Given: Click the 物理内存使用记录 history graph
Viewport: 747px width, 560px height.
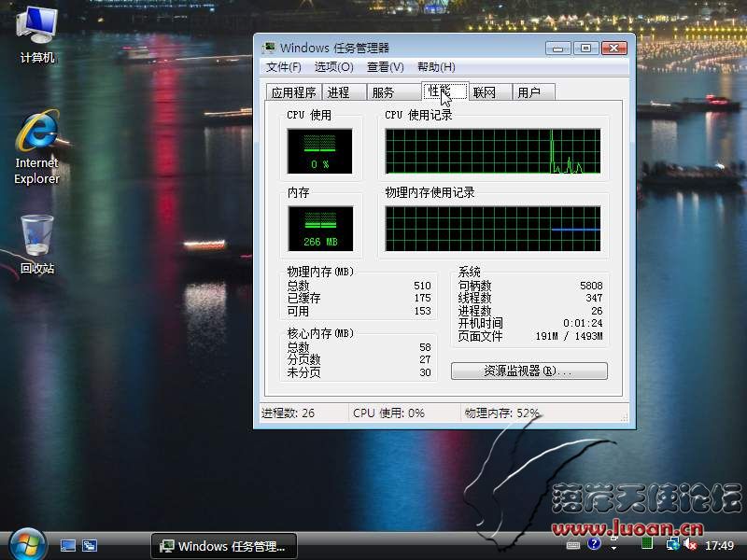Looking at the screenshot, I should click(x=493, y=229).
